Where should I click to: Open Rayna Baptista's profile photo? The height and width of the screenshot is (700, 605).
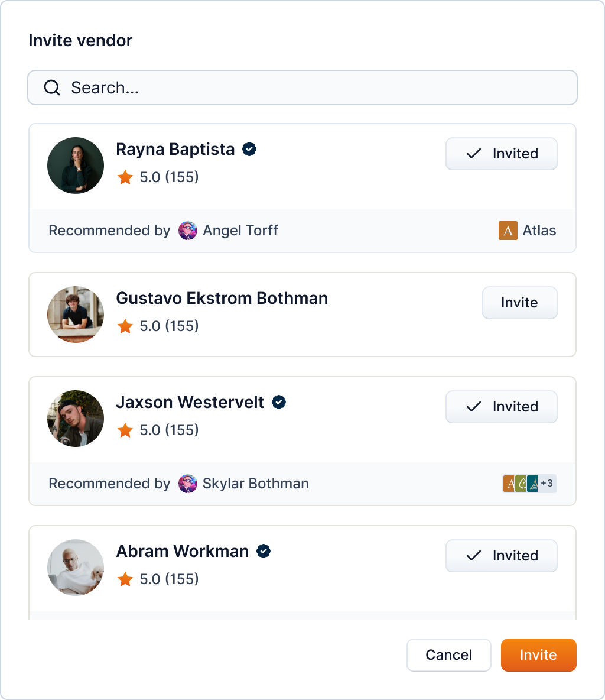pyautogui.click(x=76, y=166)
